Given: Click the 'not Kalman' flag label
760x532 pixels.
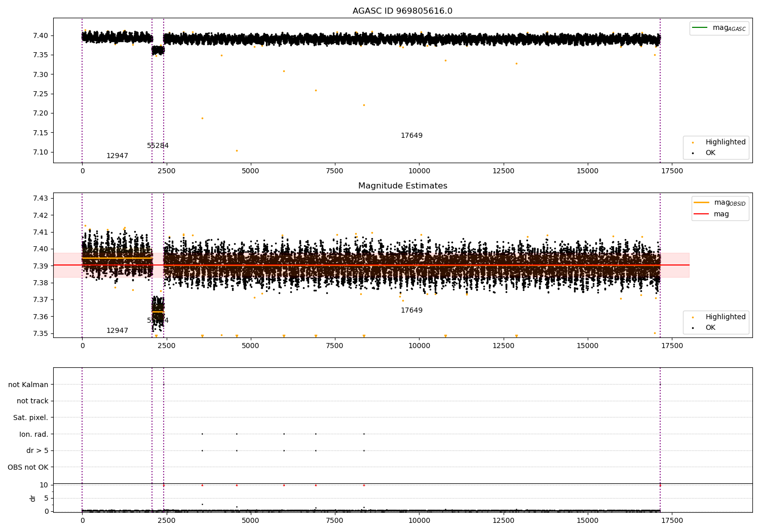Looking at the screenshot, I should (28, 385).
